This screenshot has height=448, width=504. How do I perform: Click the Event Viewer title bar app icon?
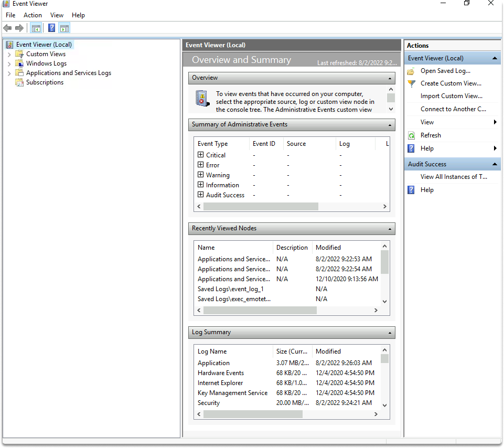(x=6, y=4)
